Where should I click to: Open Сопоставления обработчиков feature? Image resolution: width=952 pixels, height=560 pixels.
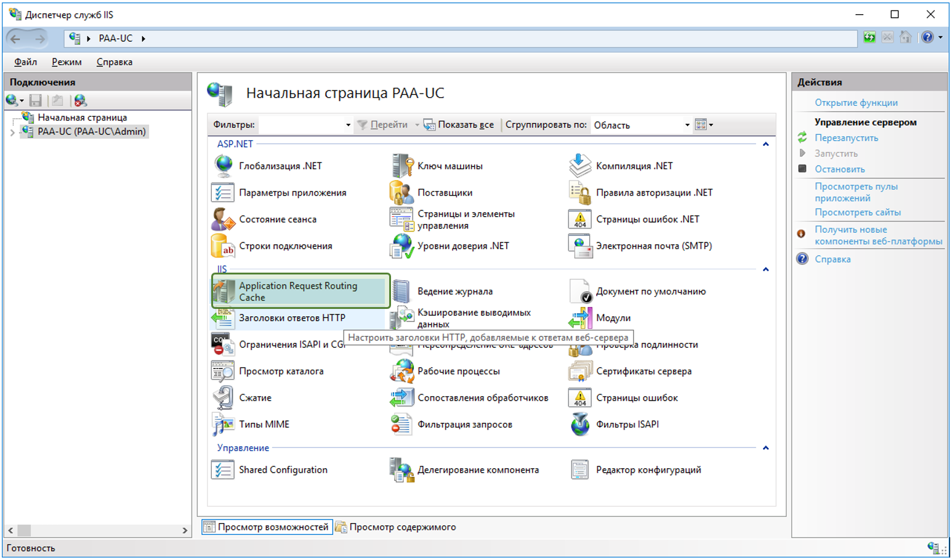[469, 398]
